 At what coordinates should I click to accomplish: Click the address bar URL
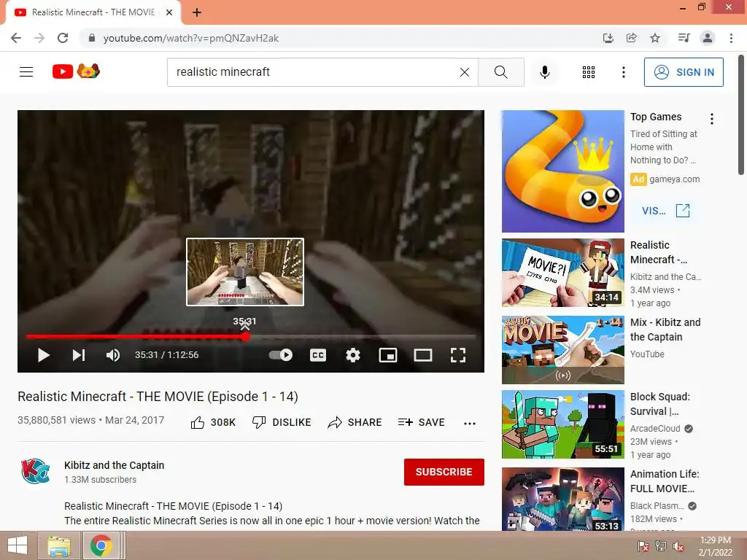click(x=190, y=38)
